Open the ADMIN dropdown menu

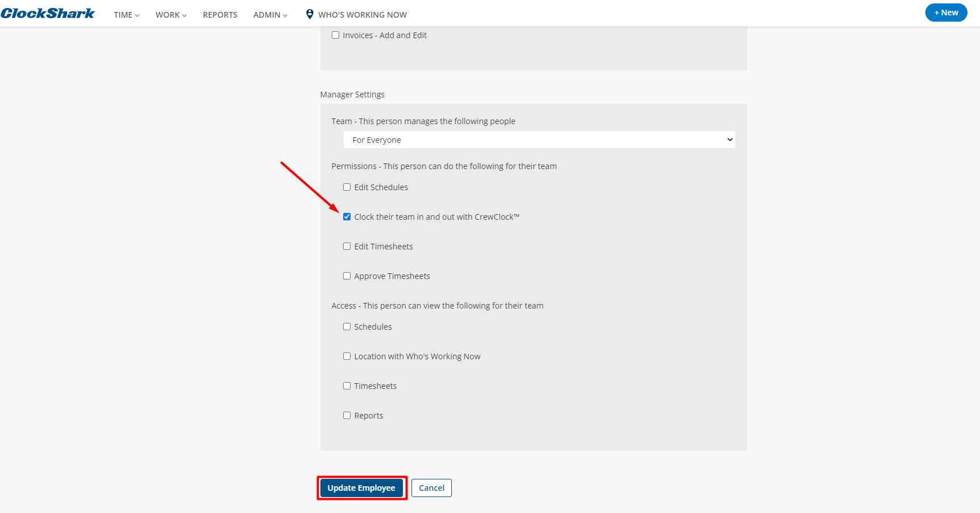[x=270, y=15]
